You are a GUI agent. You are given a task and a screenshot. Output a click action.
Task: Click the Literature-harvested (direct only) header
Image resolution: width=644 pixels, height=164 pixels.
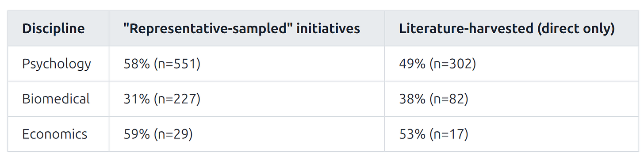[x=506, y=29]
